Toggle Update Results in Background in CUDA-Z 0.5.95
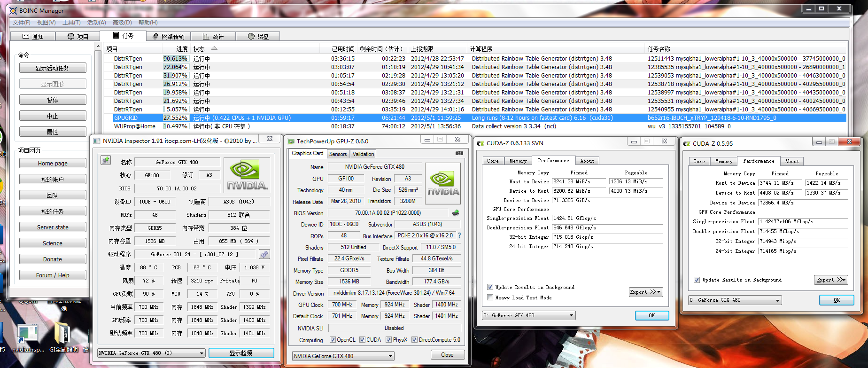868x368 pixels. 697,280
